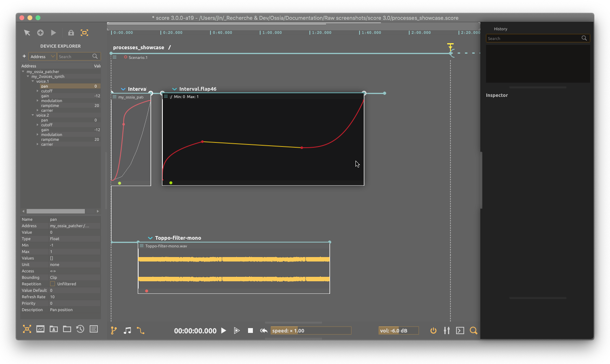Start playback with the Play button
This screenshot has width=610, height=364.
point(223,331)
